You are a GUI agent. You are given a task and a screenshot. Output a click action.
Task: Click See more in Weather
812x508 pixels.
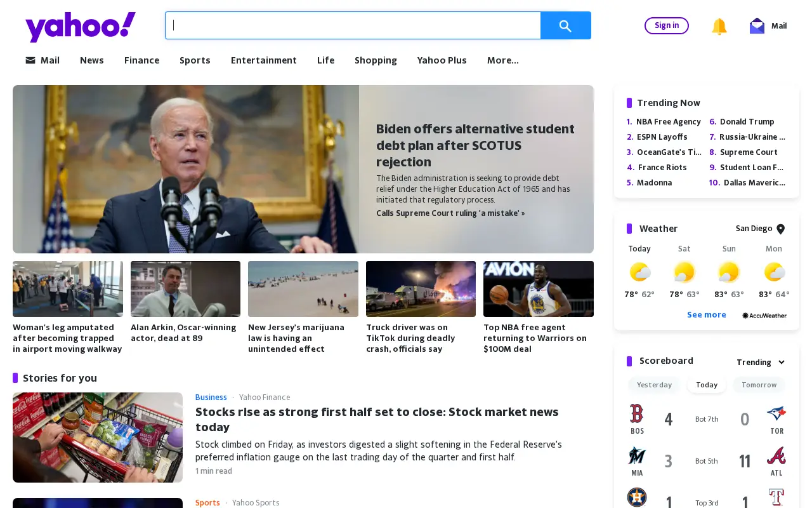click(x=707, y=315)
